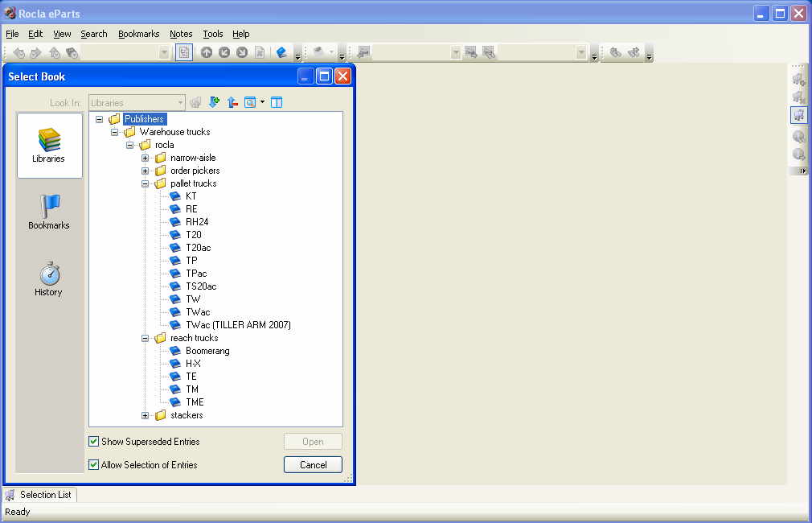Select the H-X book entry
The image size is (812, 523).
pyautogui.click(x=193, y=364)
